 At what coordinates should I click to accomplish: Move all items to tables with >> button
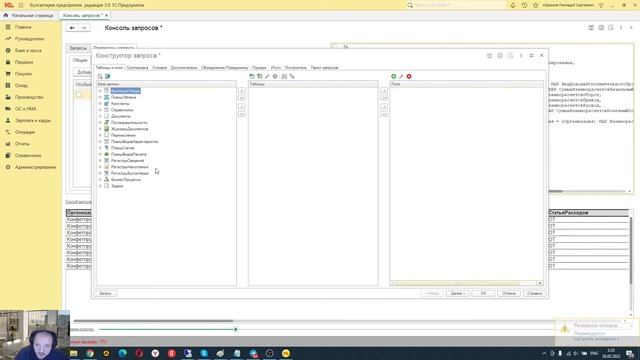click(242, 98)
